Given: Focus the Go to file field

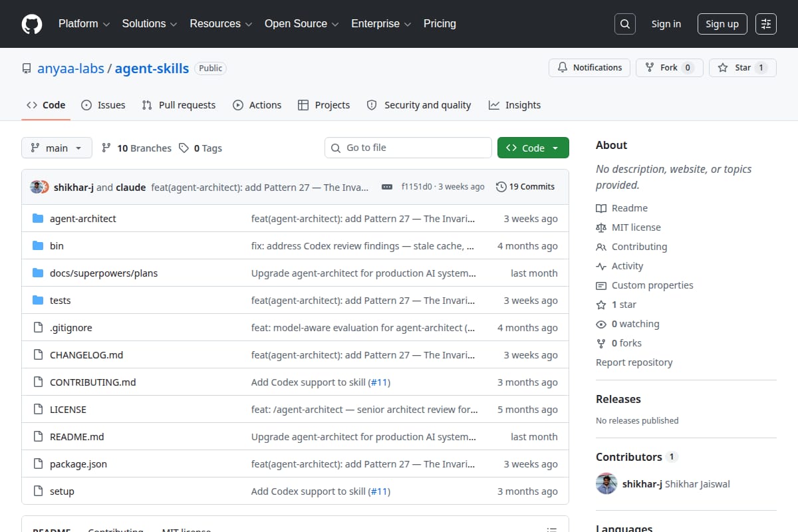Looking at the screenshot, I should 408,148.
